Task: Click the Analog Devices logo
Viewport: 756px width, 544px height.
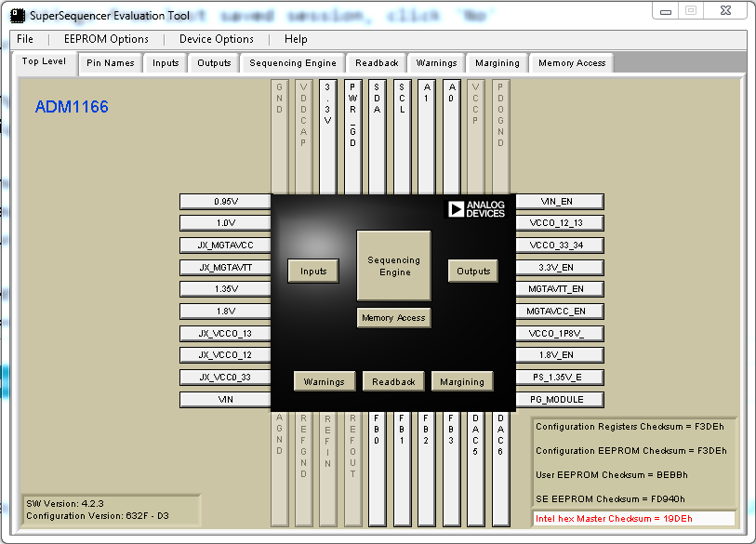Action: (x=476, y=209)
